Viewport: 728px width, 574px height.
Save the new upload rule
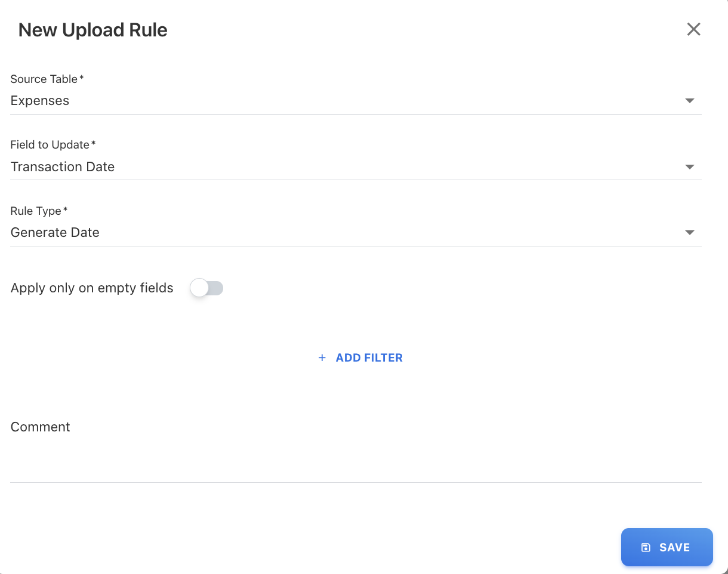click(667, 547)
